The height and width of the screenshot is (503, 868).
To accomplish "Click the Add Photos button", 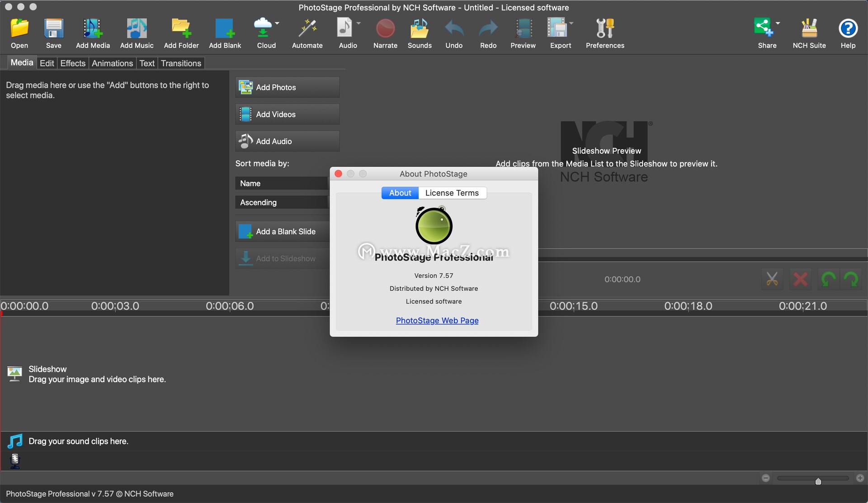I will (x=287, y=87).
